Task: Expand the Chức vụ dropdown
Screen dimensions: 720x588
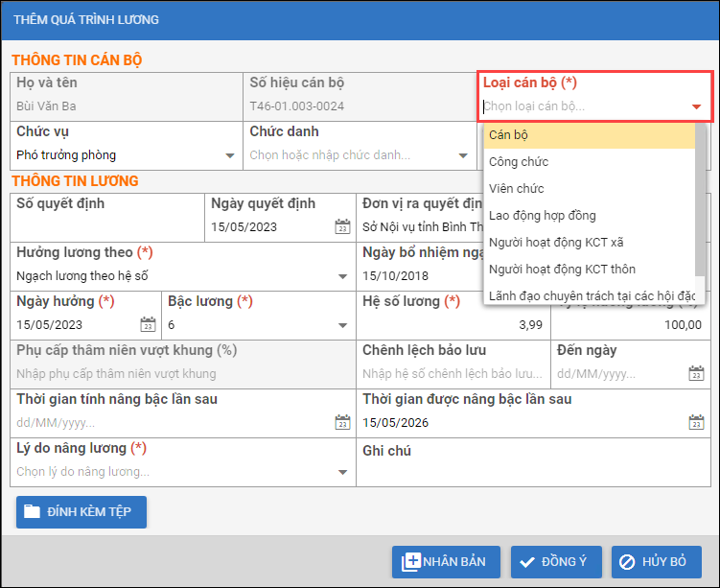Action: point(229,155)
